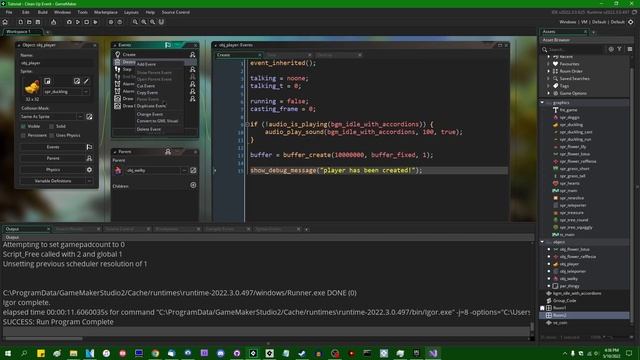Click the object Name input field
The height and width of the screenshot is (360, 640).
56,63
